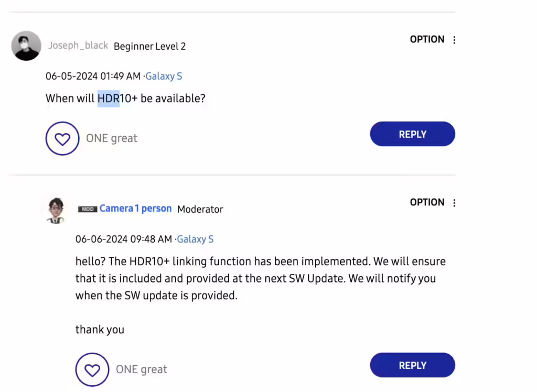Show who gave ONE great on first post
Viewport: 537px width, 392px height.
point(112,138)
